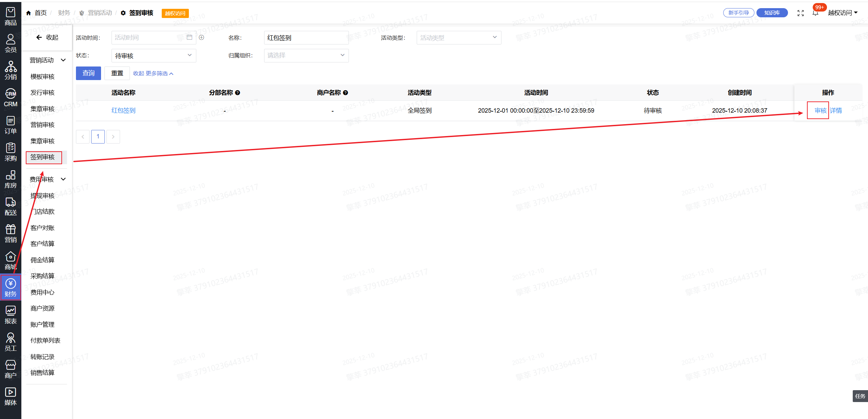The image size is (868, 419).
Task: Toggle fullscreen mode icon in header
Action: pyautogui.click(x=801, y=13)
